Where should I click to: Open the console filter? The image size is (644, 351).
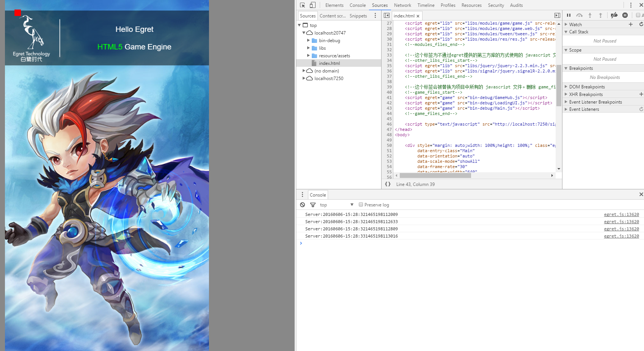[x=313, y=205]
